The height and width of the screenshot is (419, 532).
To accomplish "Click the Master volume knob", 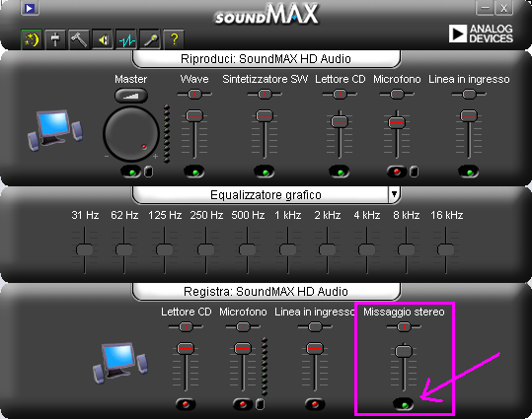I will 131,134.
